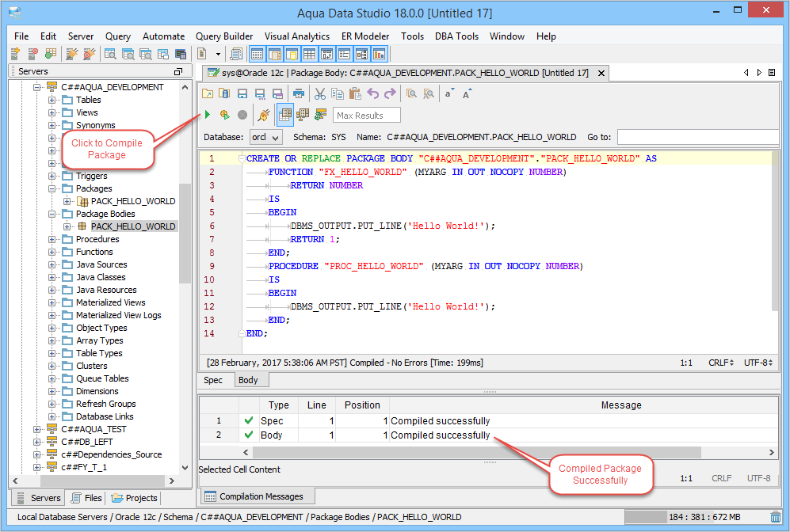Click the green Compile Package arrow

coord(208,116)
